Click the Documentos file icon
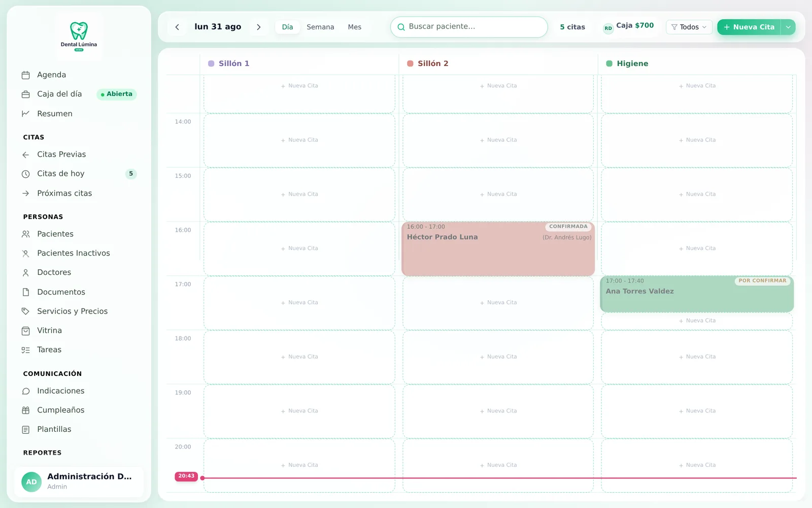Screen dimensions: 812x508 (26, 292)
